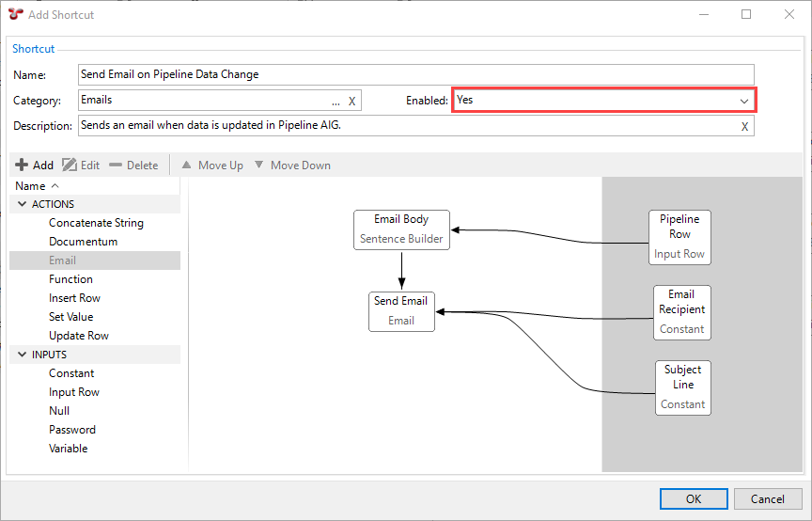
Task: Collapse the INPUTS group
Action: tap(23, 354)
